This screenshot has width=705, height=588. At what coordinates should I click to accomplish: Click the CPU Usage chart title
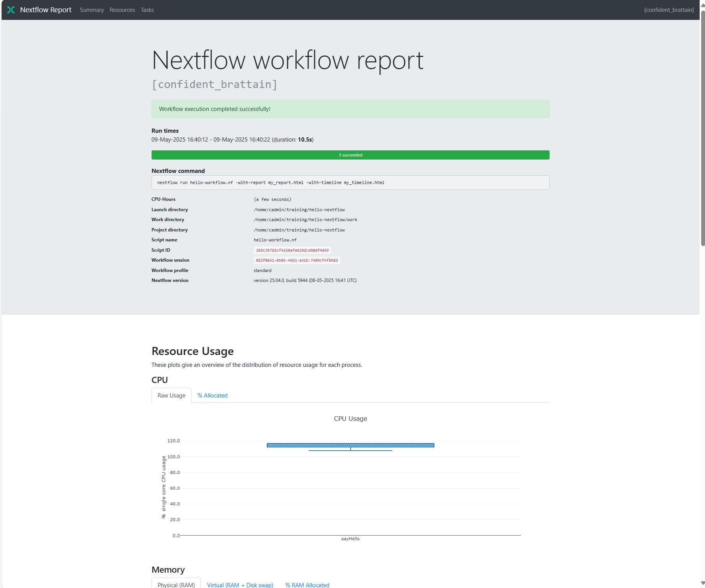click(x=350, y=419)
